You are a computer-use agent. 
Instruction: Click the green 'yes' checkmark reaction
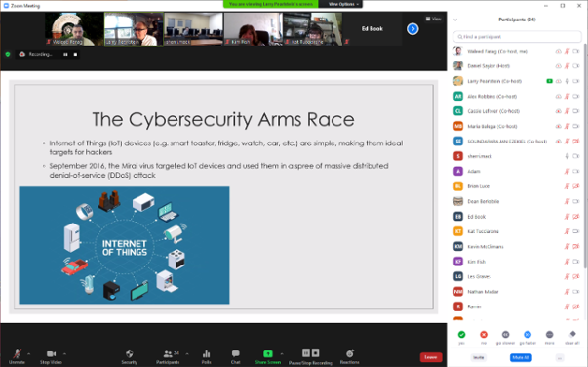pyautogui.click(x=461, y=334)
